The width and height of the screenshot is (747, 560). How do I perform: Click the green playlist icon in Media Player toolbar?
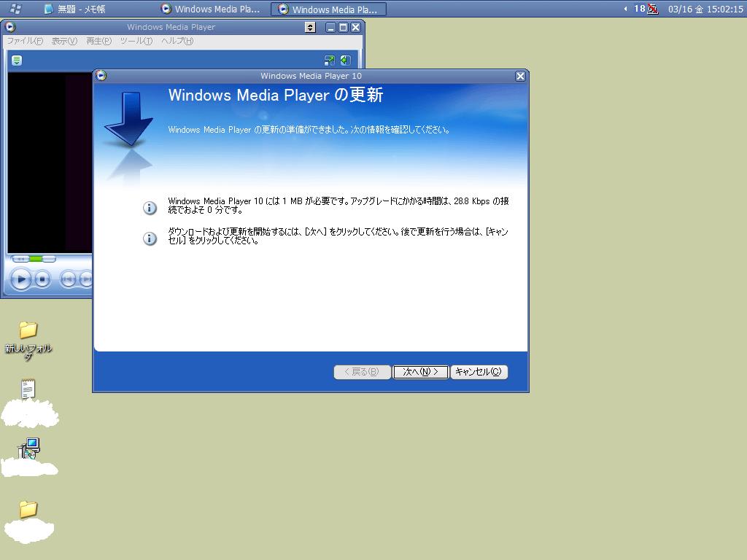click(17, 61)
